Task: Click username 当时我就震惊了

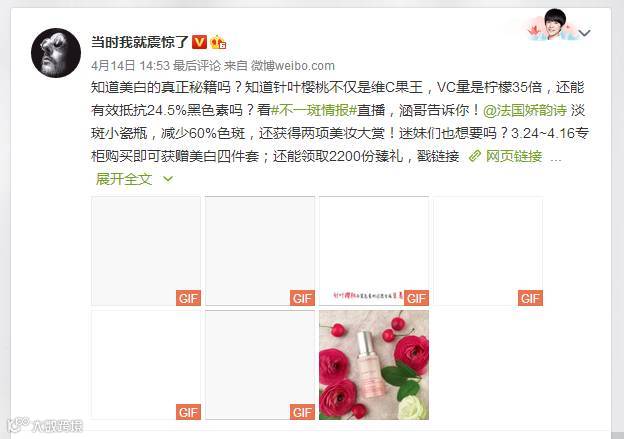Action: pyautogui.click(x=140, y=42)
